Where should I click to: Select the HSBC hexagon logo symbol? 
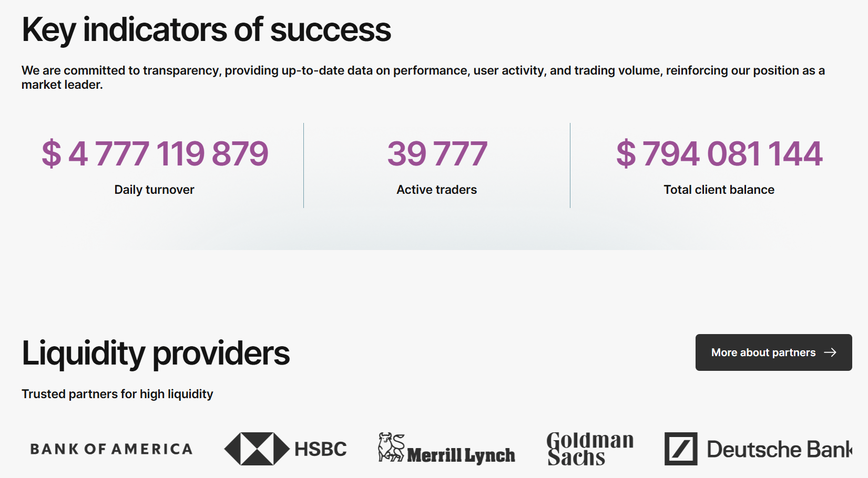[257, 449]
